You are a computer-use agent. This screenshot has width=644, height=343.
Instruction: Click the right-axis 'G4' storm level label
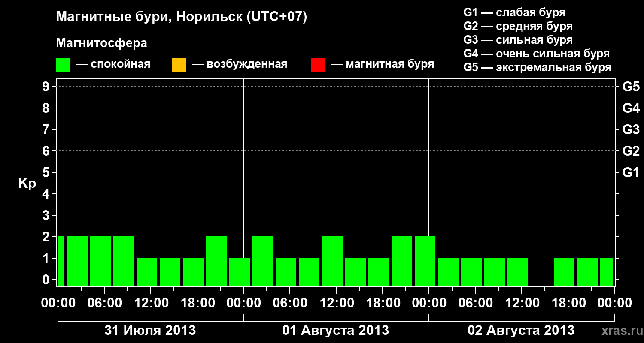click(x=631, y=108)
